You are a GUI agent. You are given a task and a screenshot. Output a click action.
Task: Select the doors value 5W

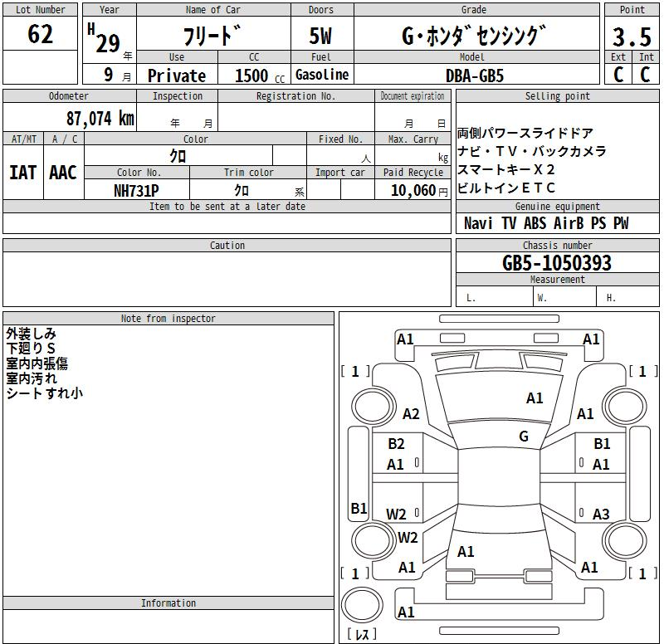coord(320,36)
